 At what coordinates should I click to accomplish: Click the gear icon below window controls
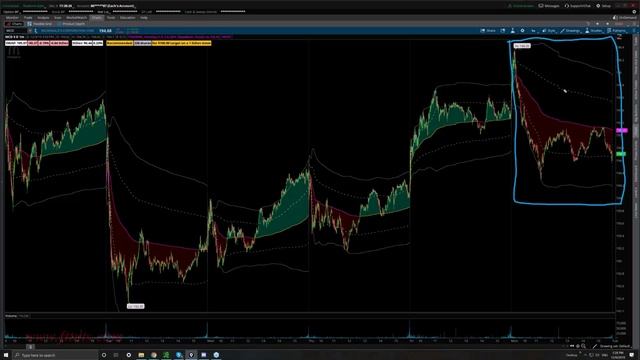pyautogui.click(x=634, y=12)
